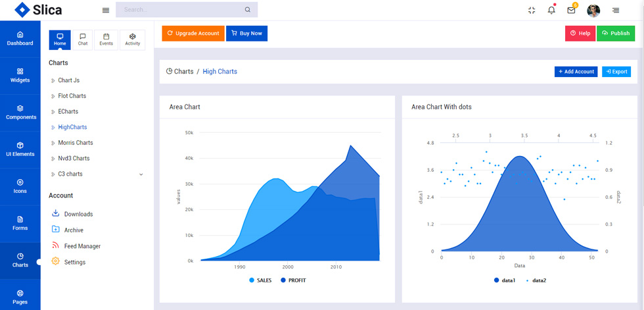
Task: Focus the Search input field
Action: pos(187,9)
